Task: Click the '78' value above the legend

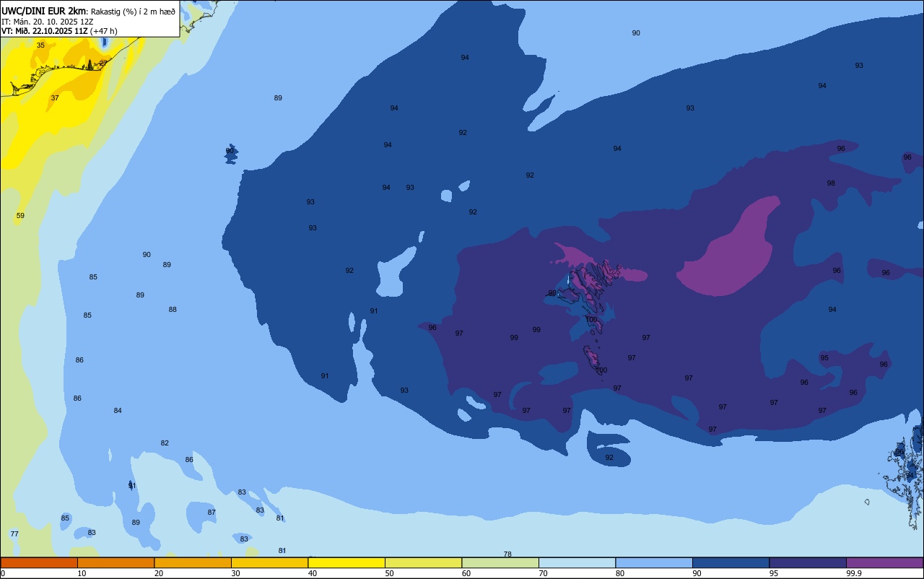Action: point(507,554)
